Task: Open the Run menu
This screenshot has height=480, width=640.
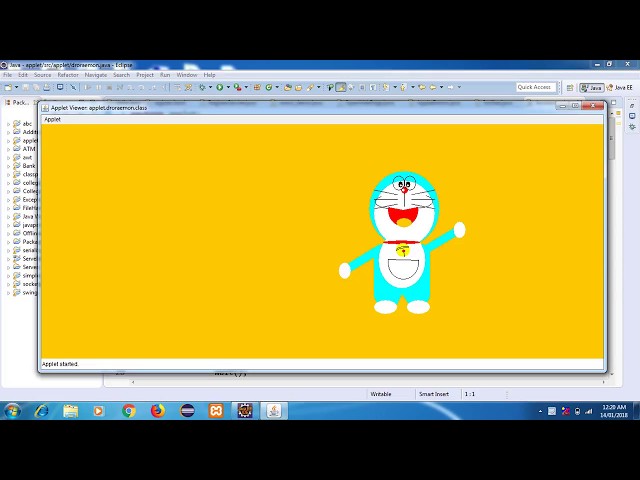Action: [165, 75]
